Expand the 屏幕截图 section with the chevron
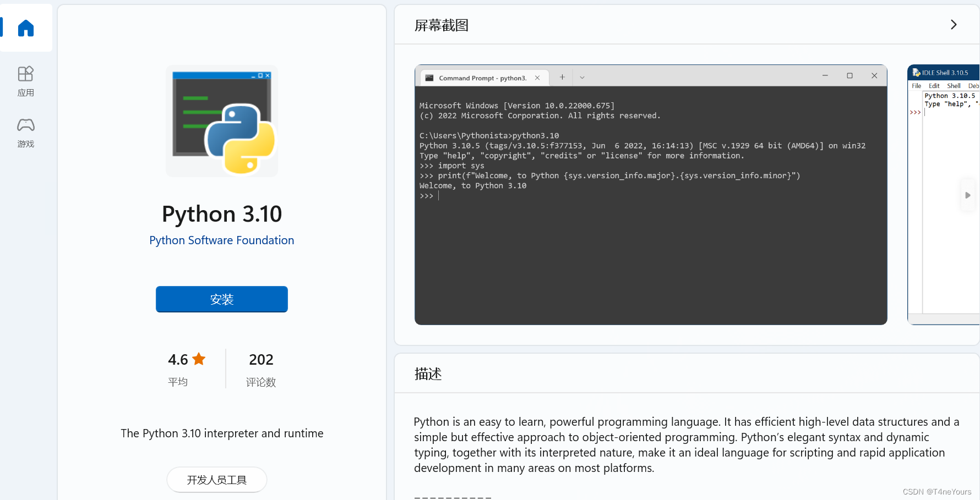This screenshot has width=980, height=500. [x=954, y=25]
